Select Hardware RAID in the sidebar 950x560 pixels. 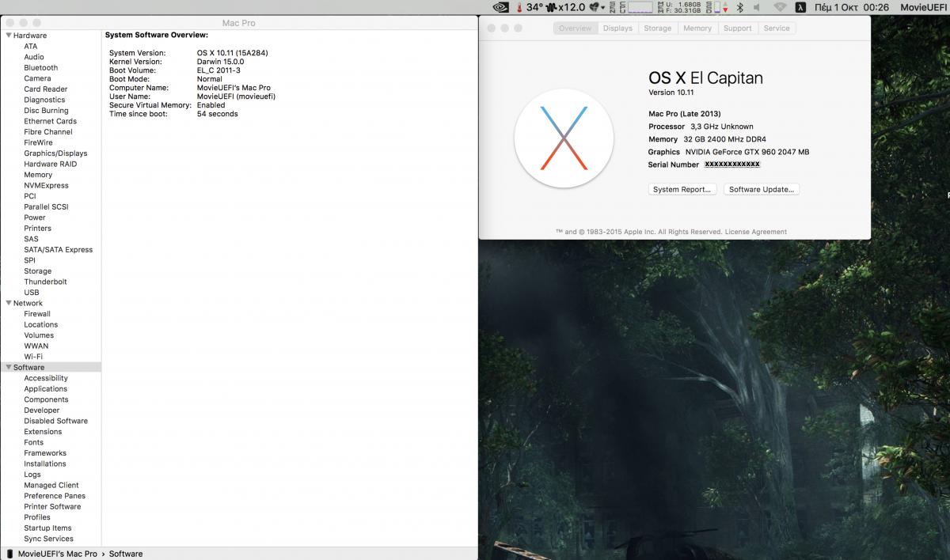pyautogui.click(x=50, y=164)
